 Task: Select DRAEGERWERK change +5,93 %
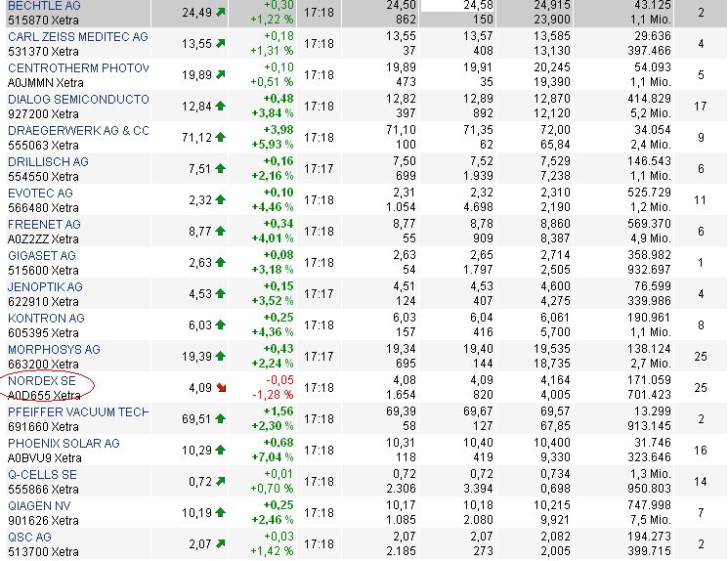273,145
